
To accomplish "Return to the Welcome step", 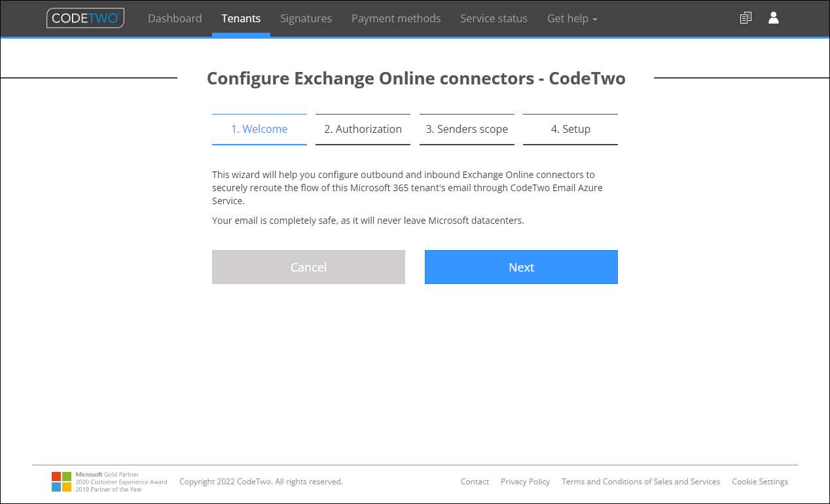I will [x=259, y=129].
